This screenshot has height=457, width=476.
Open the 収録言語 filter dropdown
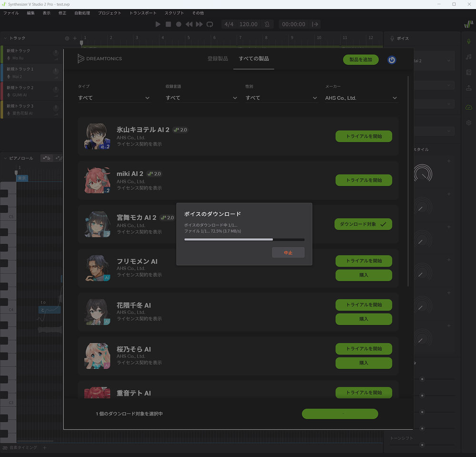tap(201, 98)
